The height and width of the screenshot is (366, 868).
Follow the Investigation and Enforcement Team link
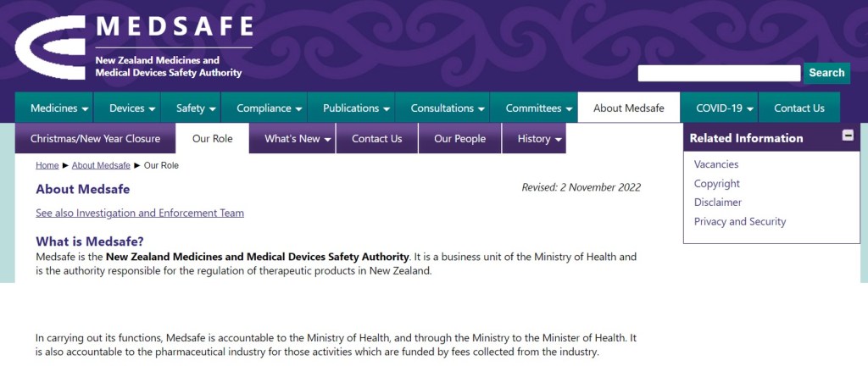(140, 213)
